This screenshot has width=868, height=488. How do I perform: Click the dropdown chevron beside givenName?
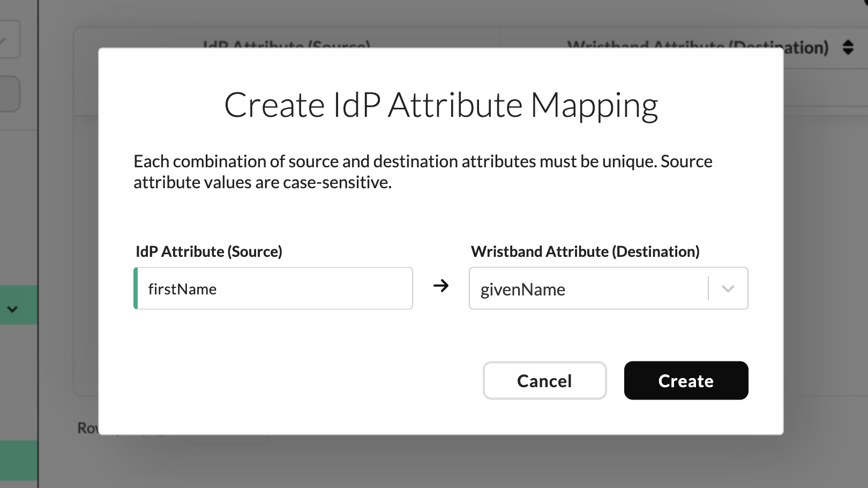tap(728, 289)
